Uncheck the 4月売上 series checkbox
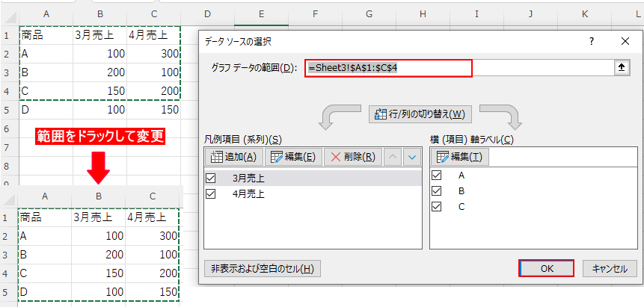Image resolution: width=644 pixels, height=307 pixels. click(211, 193)
